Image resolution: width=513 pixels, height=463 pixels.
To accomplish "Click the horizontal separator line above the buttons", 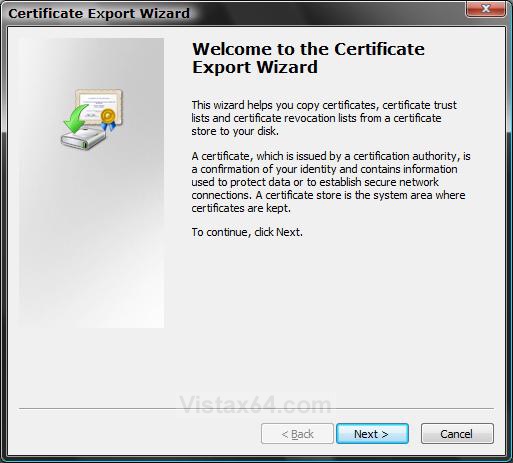I will (256, 408).
